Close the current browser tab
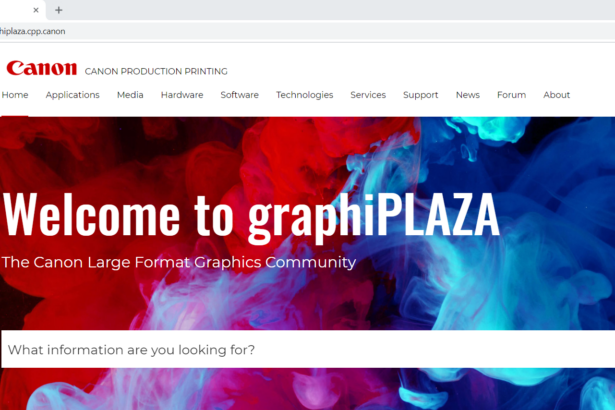This screenshot has height=410, width=615. pos(36,10)
